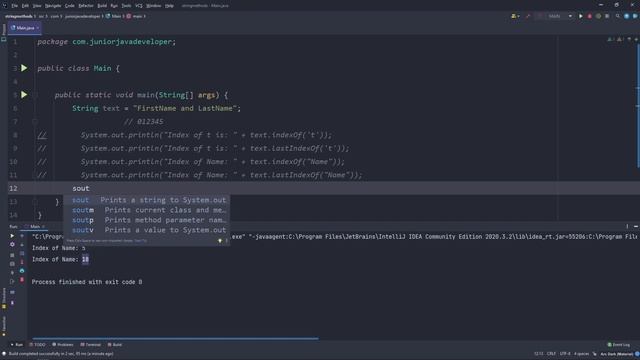Close the Main.java editor tab
640x360 pixels.
pos(38,28)
